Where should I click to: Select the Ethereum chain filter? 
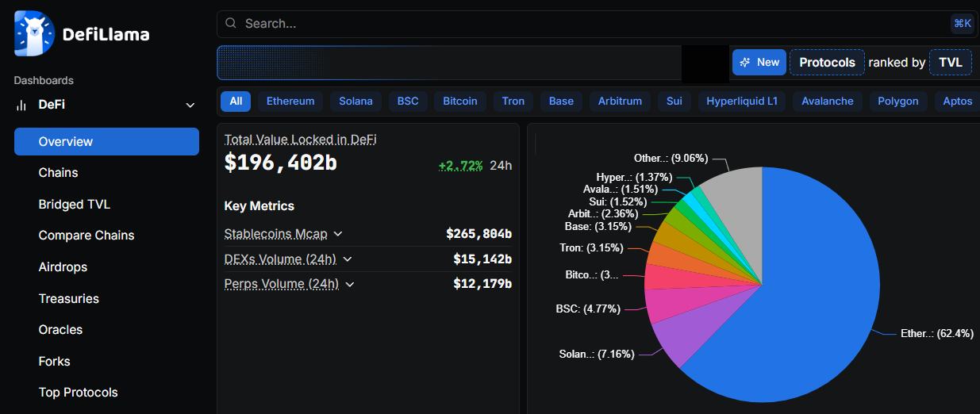coord(290,102)
